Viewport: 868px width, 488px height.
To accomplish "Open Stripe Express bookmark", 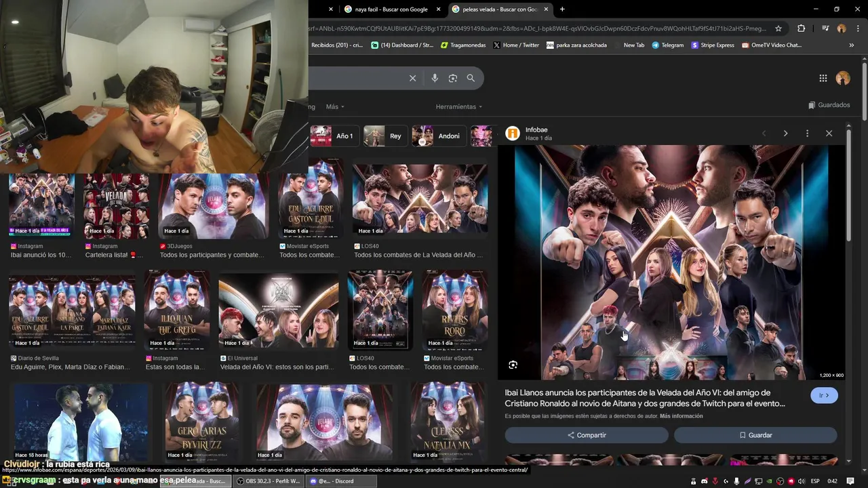I will click(x=713, y=45).
